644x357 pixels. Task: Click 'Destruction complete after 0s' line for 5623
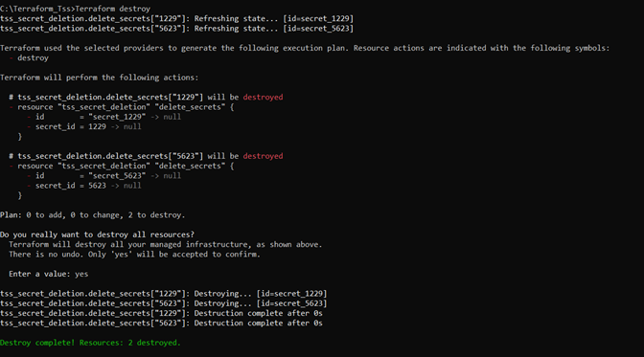161,324
